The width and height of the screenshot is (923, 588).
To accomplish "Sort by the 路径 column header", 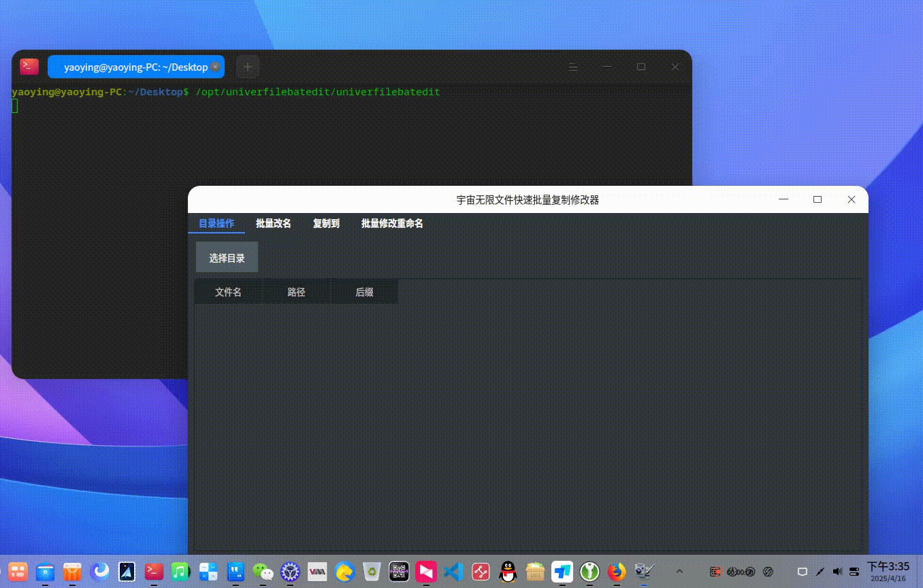I will 296,292.
